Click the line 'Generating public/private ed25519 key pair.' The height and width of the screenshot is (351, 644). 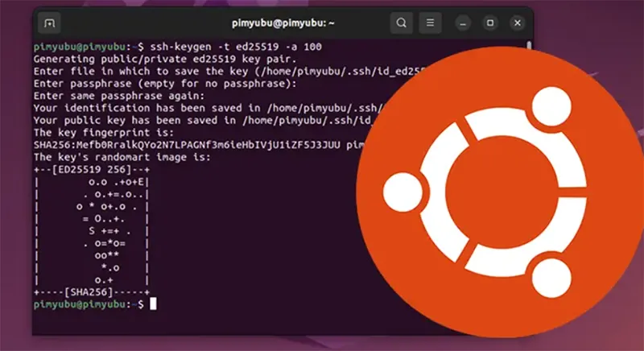coord(165,59)
